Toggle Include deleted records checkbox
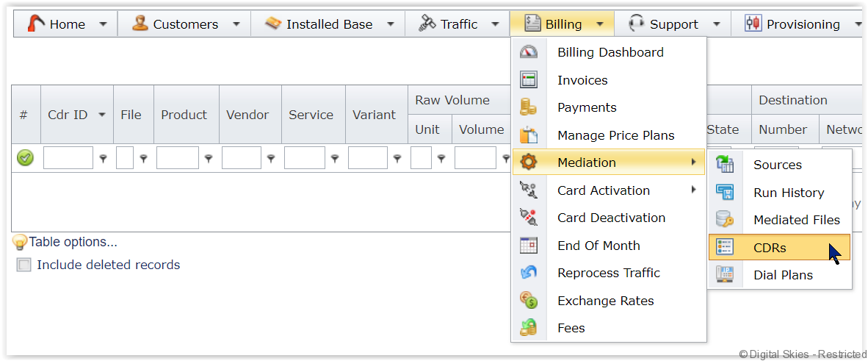 pos(24,265)
